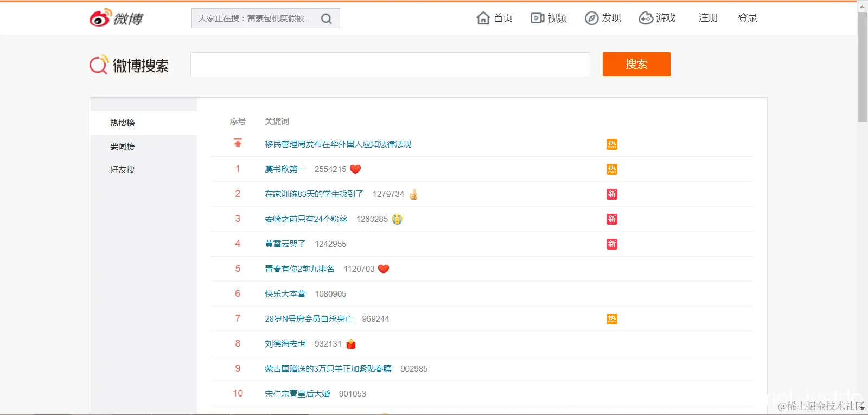The width and height of the screenshot is (868, 415).
Task: Click the page vertical scrollbar thumb
Action: (x=862, y=66)
